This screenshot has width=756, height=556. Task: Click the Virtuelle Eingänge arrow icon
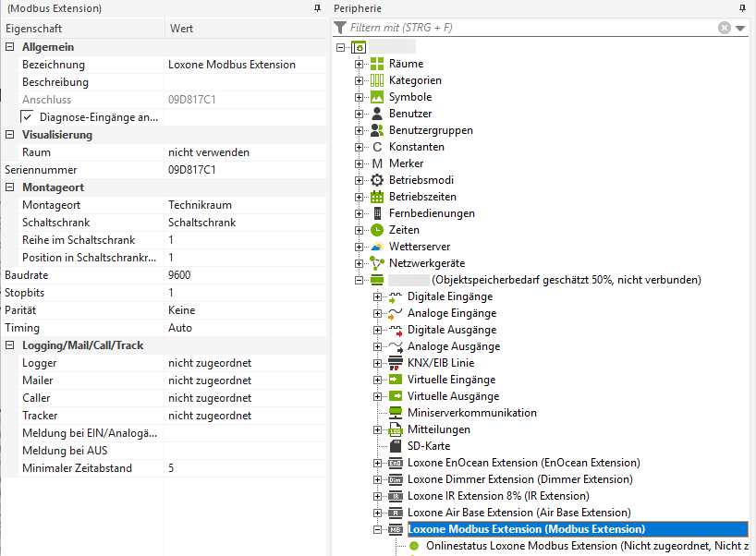coord(396,380)
